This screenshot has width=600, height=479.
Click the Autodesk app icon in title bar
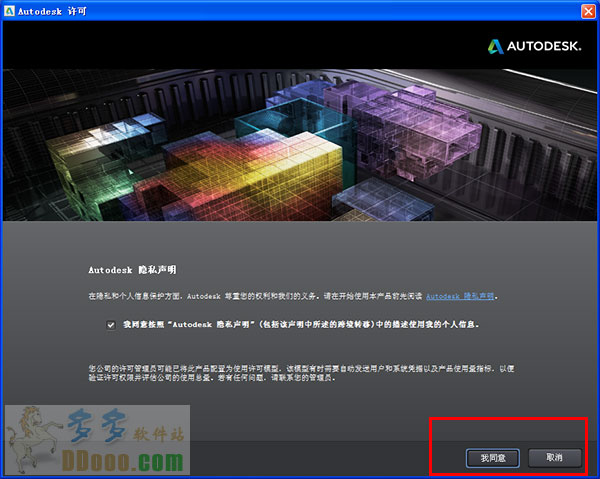click(9, 9)
